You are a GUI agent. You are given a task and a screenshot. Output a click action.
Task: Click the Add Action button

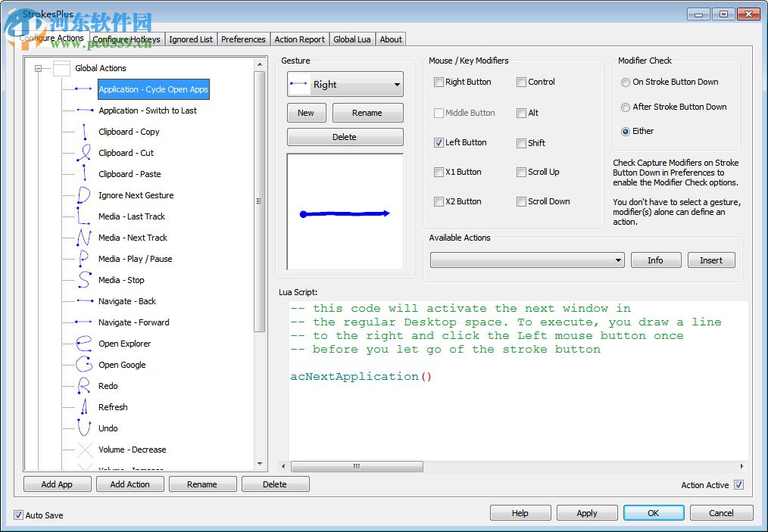pos(130,484)
